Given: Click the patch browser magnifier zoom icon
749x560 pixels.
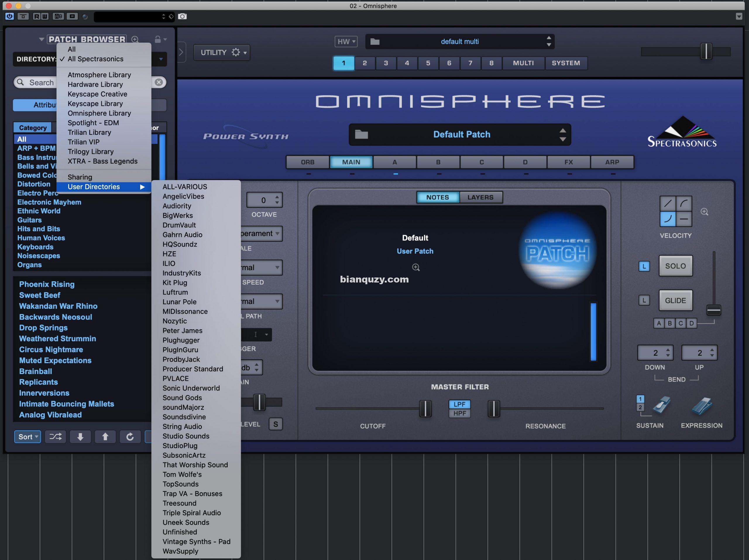Looking at the screenshot, I should [x=135, y=39].
